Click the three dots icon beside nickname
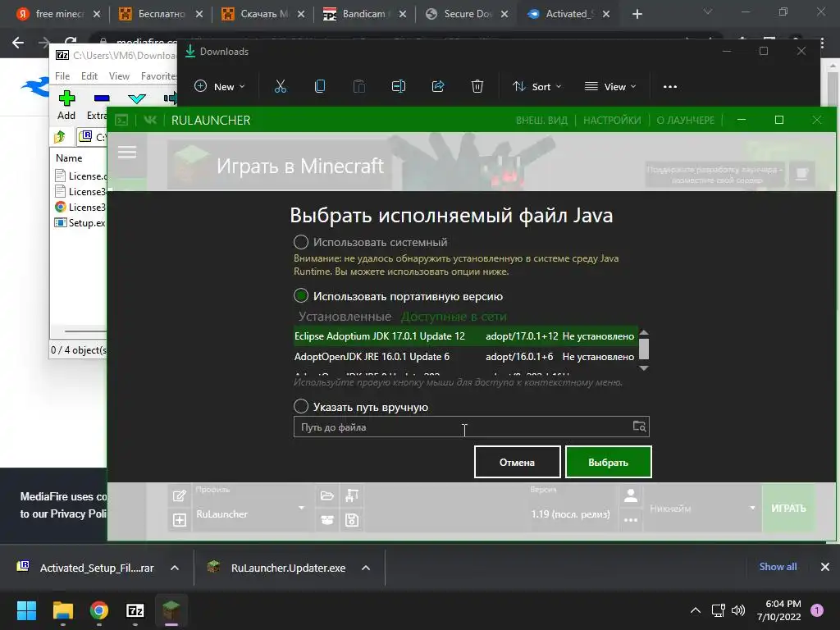This screenshot has width=840, height=630. coord(631,519)
